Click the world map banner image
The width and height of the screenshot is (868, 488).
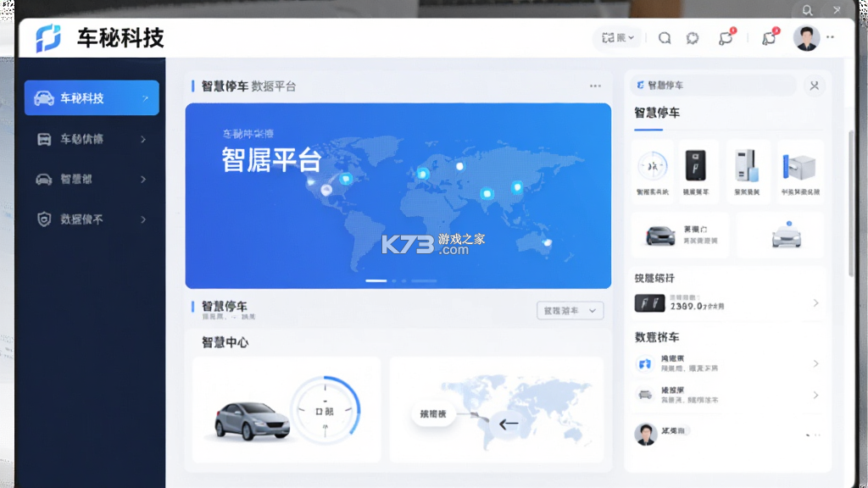point(398,196)
